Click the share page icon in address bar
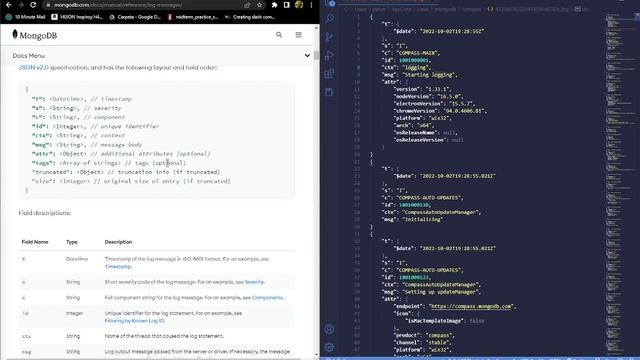640x360 pixels. pyautogui.click(x=247, y=5)
